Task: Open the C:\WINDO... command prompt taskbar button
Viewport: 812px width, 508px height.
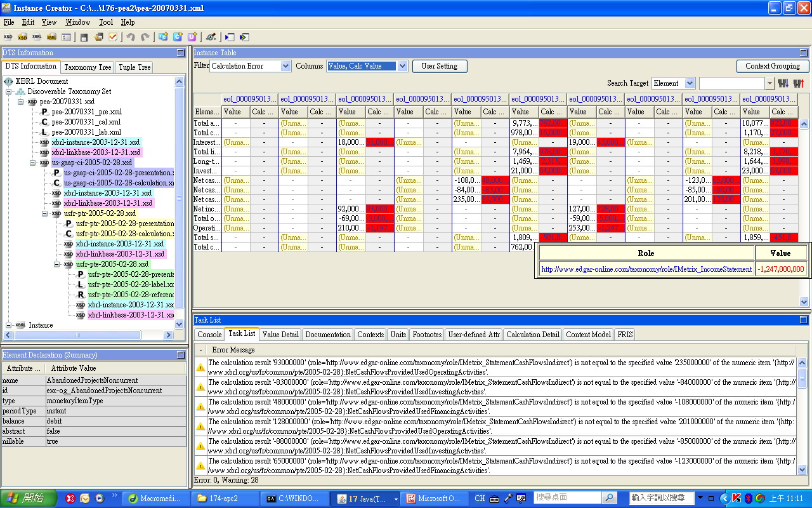Action: pyautogui.click(x=294, y=498)
